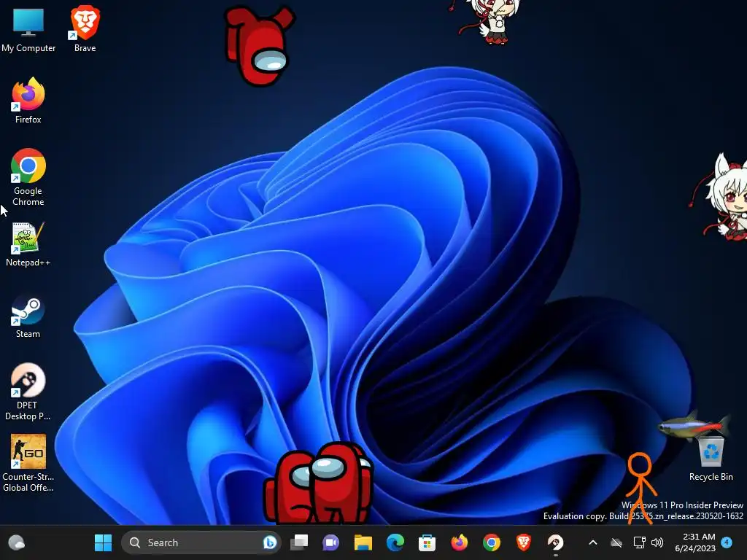Open Microsoft Store from the taskbar
Image resolution: width=747 pixels, height=560 pixels.
[x=427, y=542]
